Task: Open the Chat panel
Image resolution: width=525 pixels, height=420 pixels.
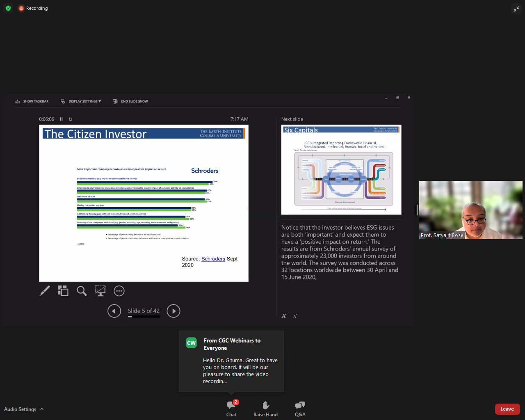Action: click(231, 409)
